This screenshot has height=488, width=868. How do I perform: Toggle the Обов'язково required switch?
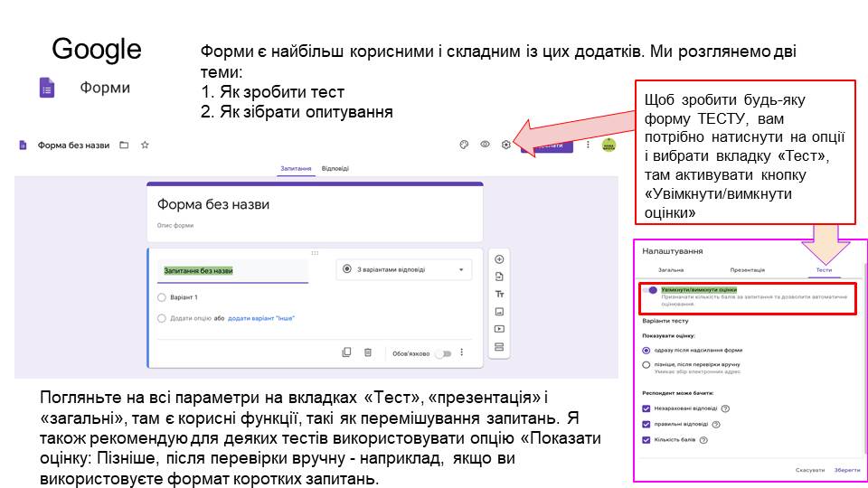[442, 353]
